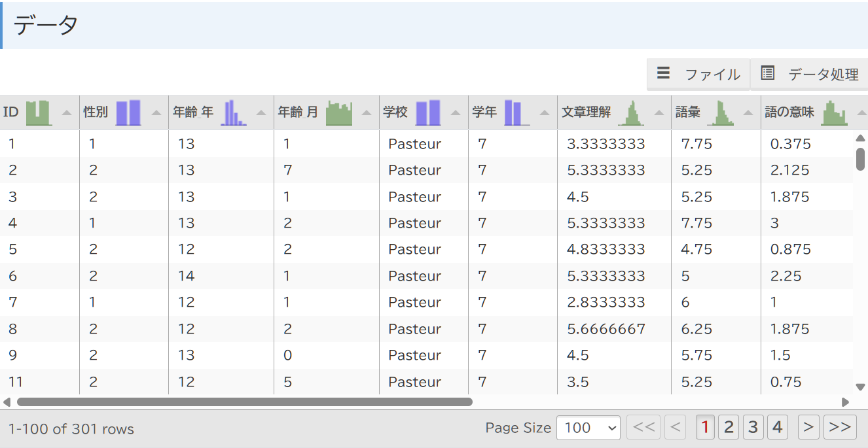The height and width of the screenshot is (448, 868).
Task: Click the 年齢 月 histogram icon
Action: [339, 112]
